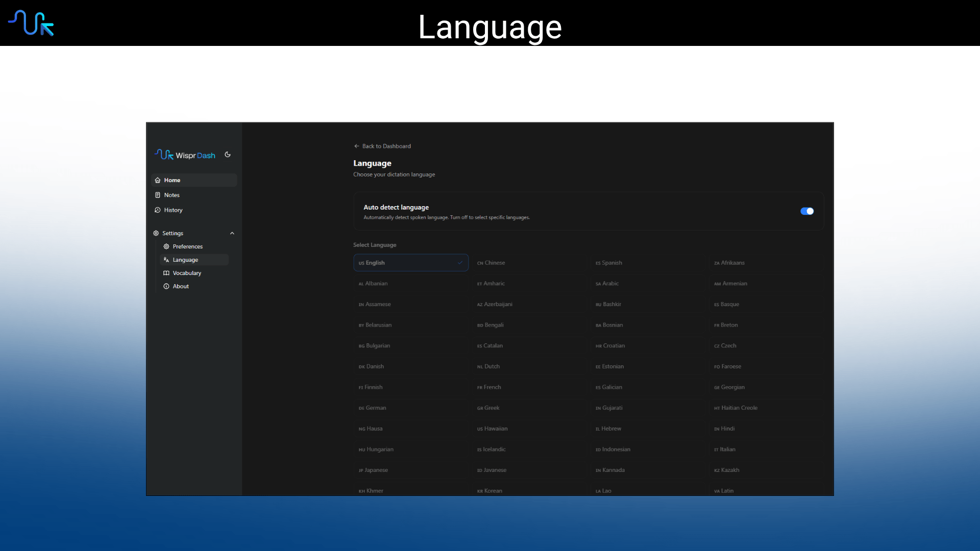The image size is (980, 551).
Task: Pick Bulgarian as dictation language
Action: tap(411, 346)
